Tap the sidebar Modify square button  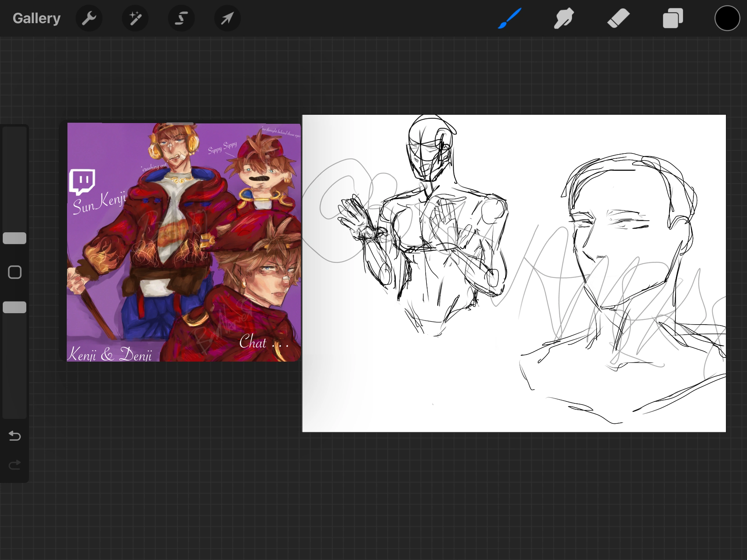coord(14,272)
